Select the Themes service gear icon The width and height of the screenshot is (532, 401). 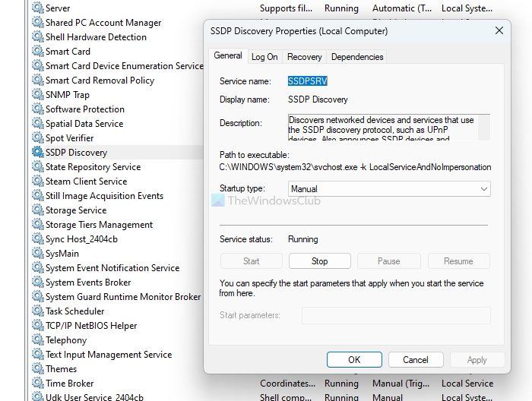[37, 369]
